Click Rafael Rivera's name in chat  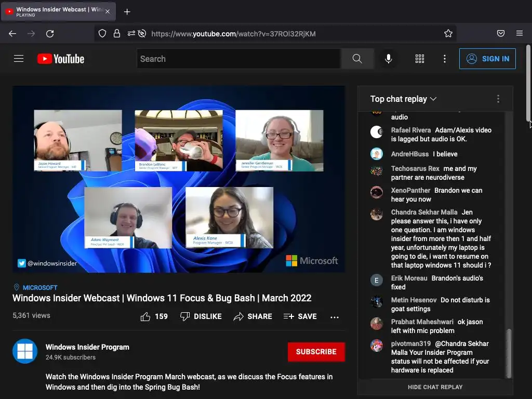point(411,130)
